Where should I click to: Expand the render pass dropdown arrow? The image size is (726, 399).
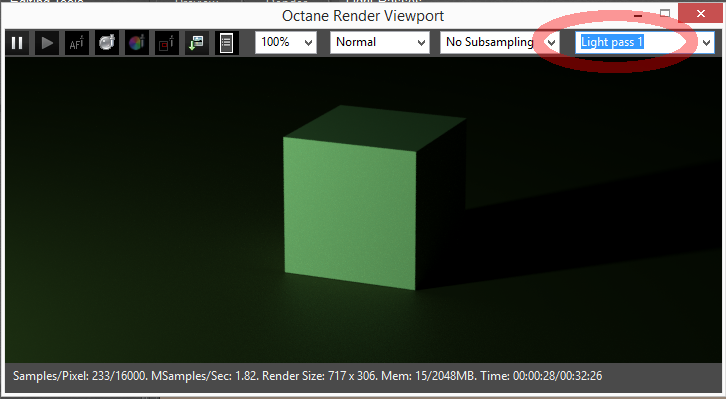pos(707,43)
